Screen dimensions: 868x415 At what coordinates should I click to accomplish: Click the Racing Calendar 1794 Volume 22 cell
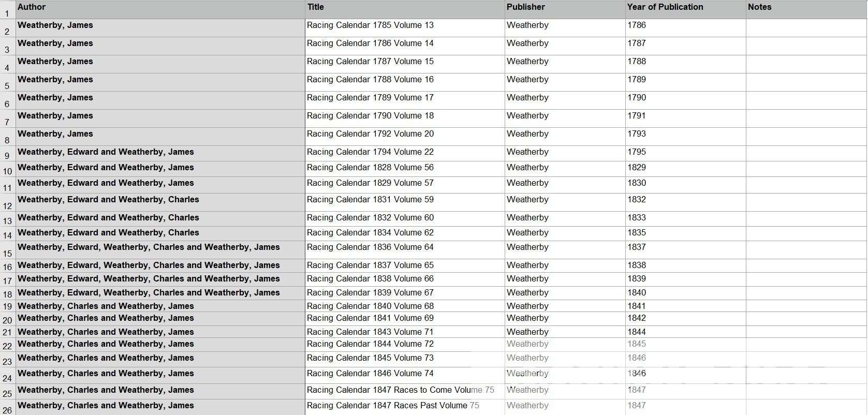[x=405, y=153]
